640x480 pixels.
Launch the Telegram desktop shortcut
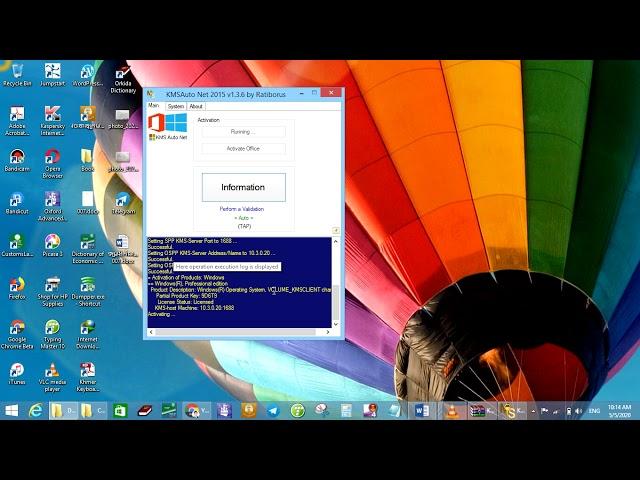(x=123, y=203)
